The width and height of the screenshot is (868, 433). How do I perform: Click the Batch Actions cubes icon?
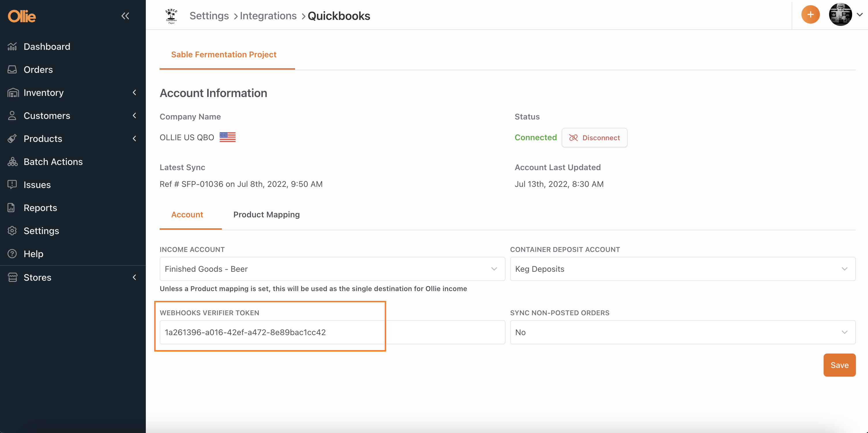pos(12,162)
